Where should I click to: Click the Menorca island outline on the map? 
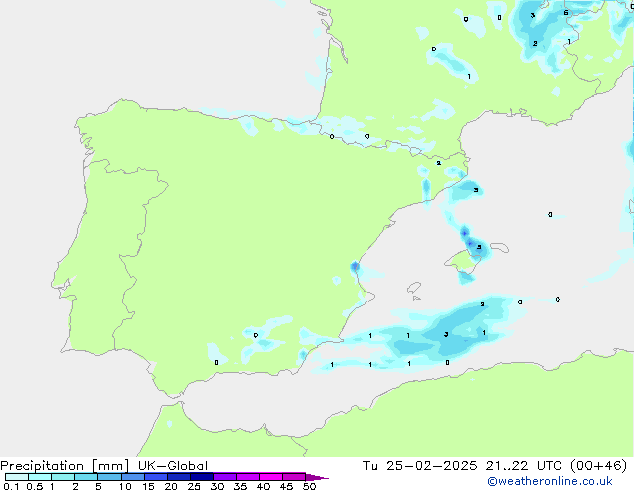click(x=500, y=247)
